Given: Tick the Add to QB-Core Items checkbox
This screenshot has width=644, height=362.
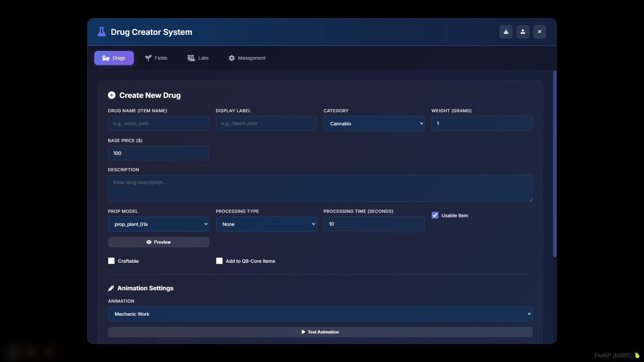Looking at the screenshot, I should pos(219,261).
